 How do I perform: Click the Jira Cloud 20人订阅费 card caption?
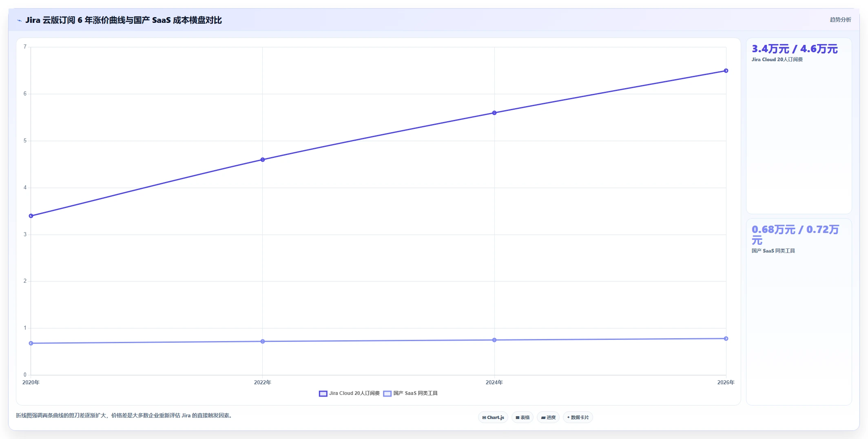click(x=777, y=60)
